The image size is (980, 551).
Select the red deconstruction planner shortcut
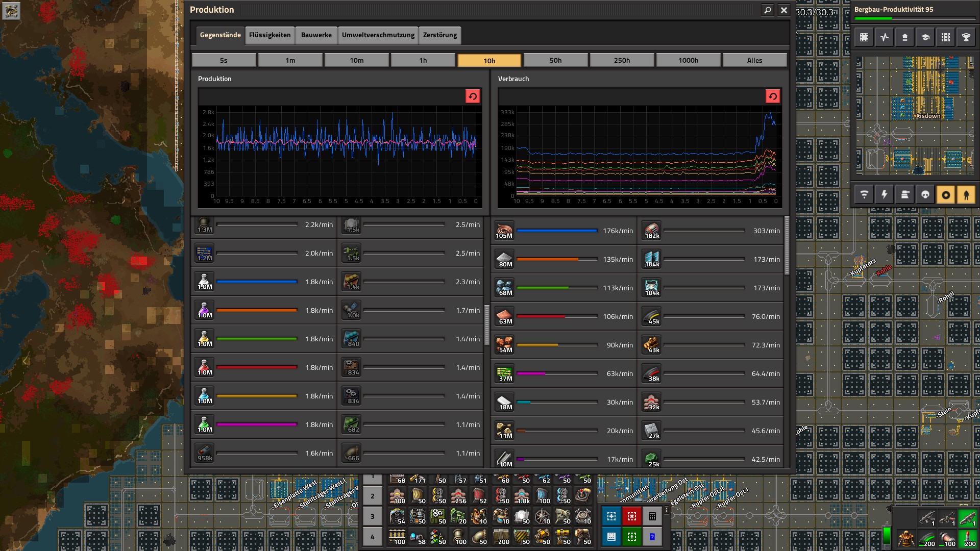[632, 516]
